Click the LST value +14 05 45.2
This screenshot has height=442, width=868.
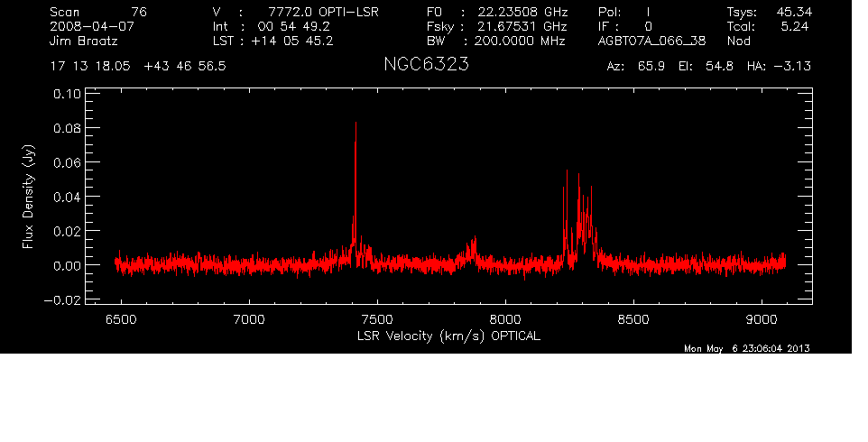(291, 41)
